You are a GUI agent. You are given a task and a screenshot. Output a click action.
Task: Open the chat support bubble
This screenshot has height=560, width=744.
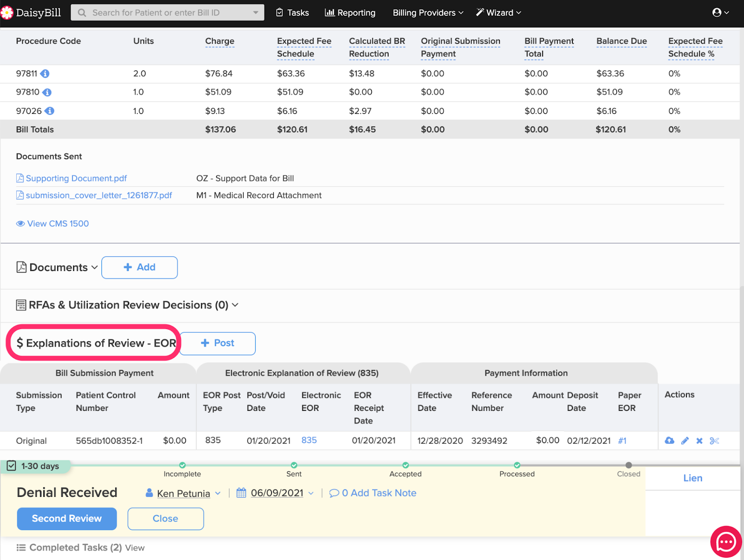point(726,542)
